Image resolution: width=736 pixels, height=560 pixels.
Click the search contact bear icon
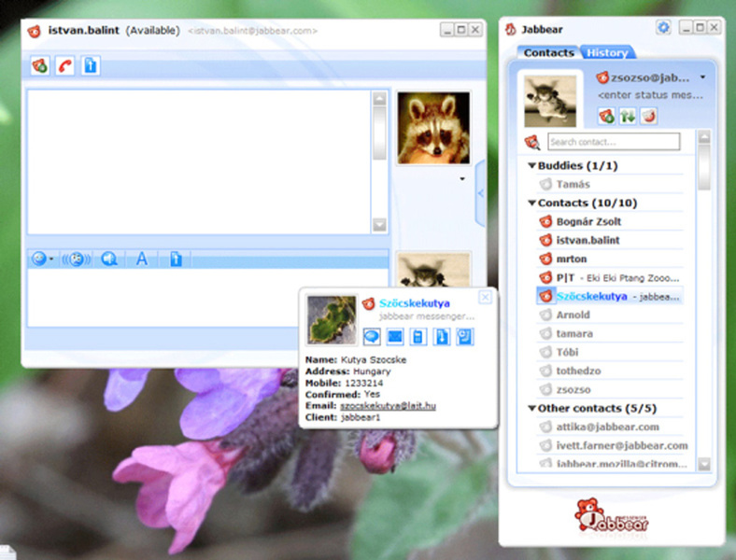[532, 142]
